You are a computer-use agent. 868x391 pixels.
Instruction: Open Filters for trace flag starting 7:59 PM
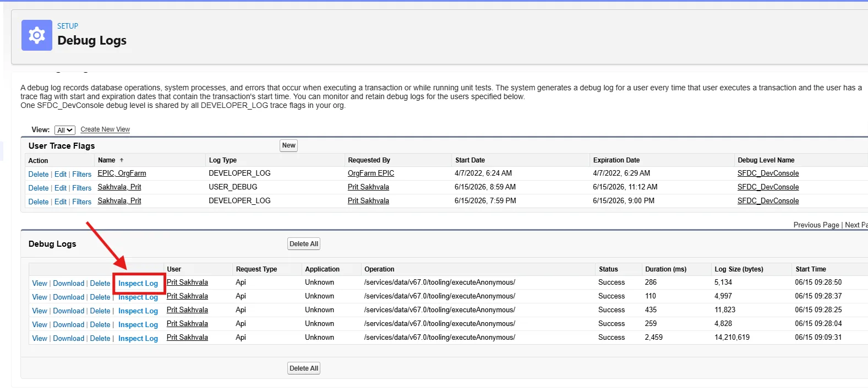[82, 202]
